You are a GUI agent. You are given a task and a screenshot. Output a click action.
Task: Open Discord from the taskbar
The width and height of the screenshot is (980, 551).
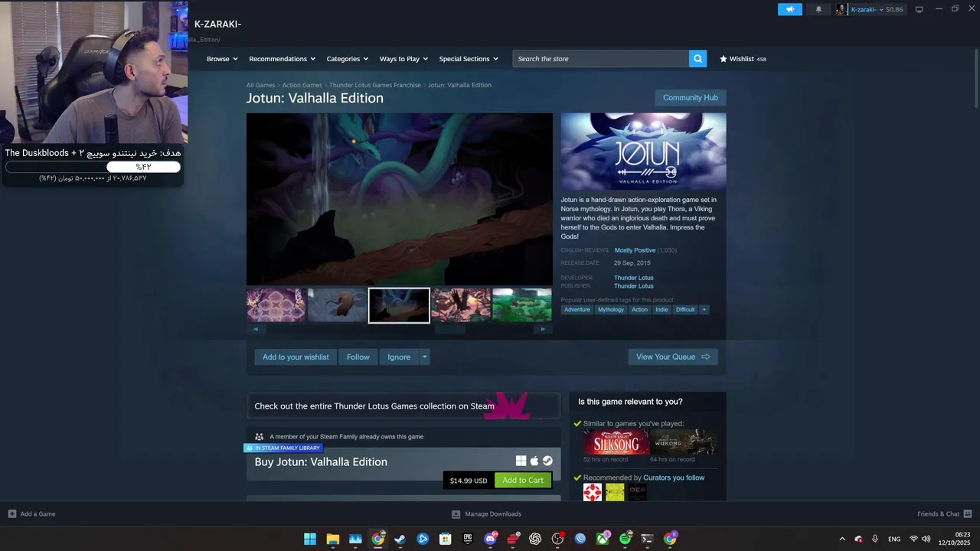click(490, 539)
